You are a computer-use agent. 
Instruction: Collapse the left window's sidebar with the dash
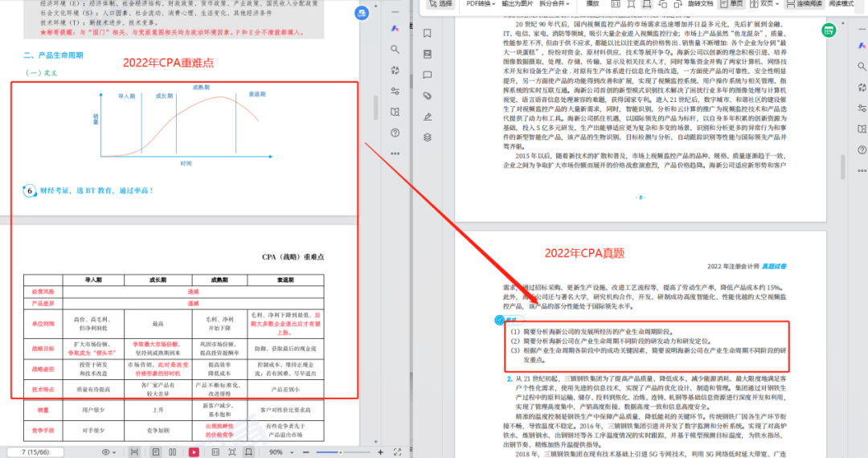click(x=395, y=11)
